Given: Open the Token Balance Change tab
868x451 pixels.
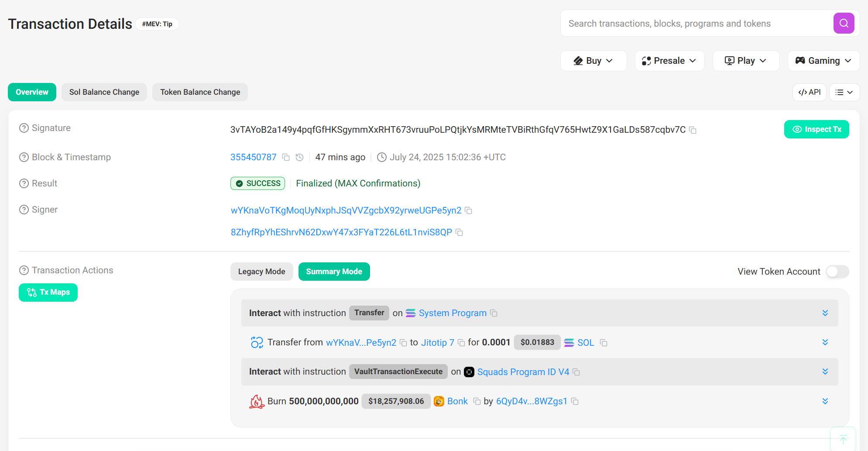Looking at the screenshot, I should point(200,92).
